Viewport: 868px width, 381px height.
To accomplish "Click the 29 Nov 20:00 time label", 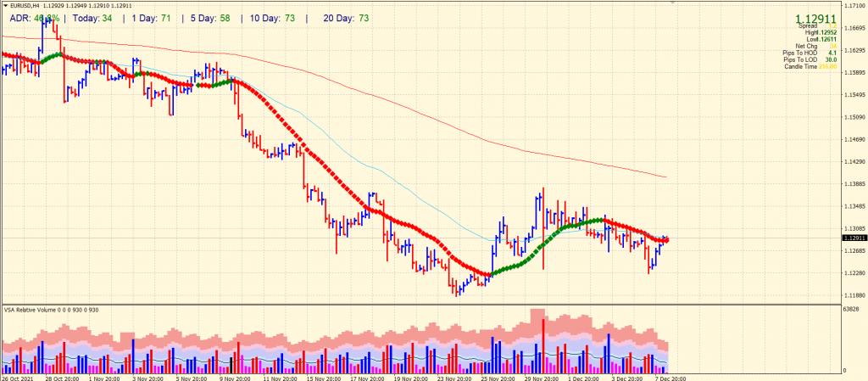I will coord(540,378).
